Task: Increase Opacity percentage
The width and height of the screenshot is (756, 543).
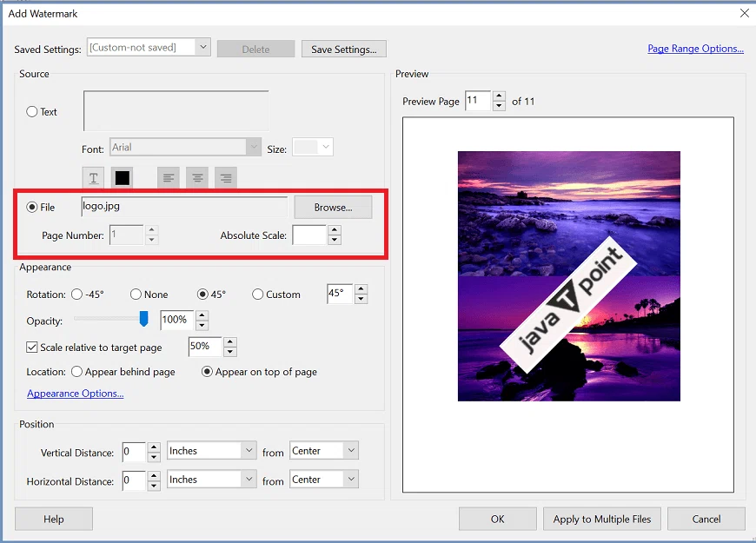Action: click(202, 316)
